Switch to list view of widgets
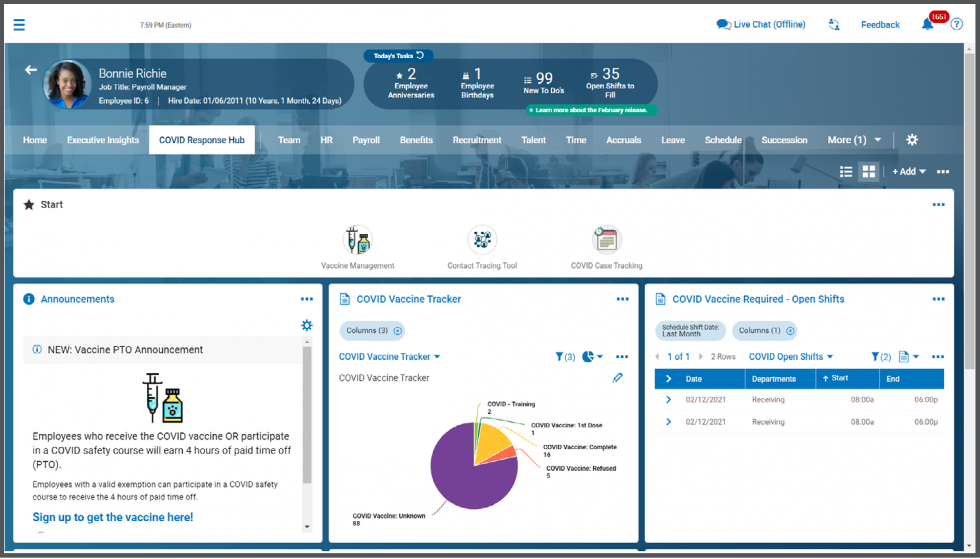Viewport: 980px width, 559px height. pyautogui.click(x=846, y=172)
